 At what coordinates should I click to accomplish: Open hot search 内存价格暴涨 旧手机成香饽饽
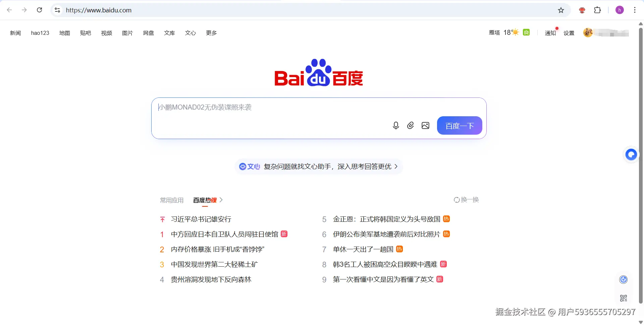pyautogui.click(x=218, y=249)
